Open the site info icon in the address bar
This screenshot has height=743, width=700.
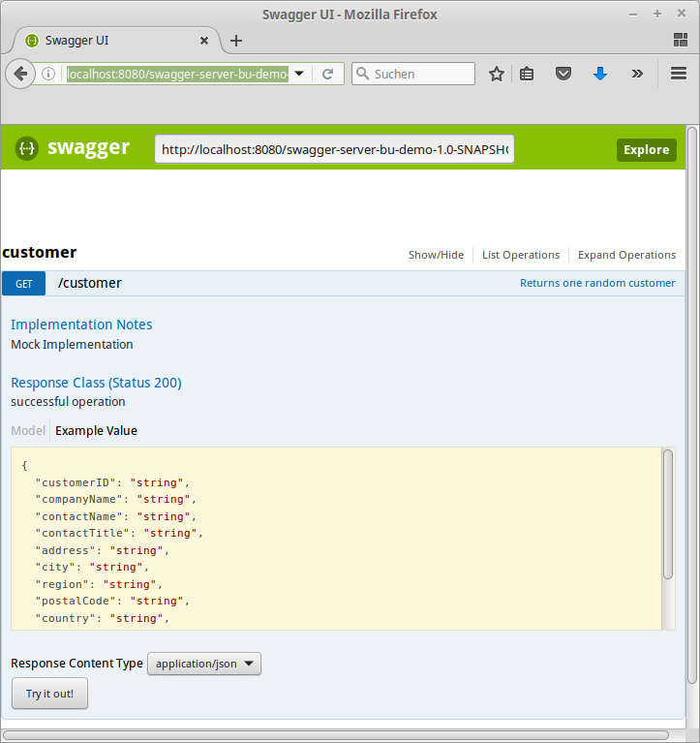click(48, 74)
